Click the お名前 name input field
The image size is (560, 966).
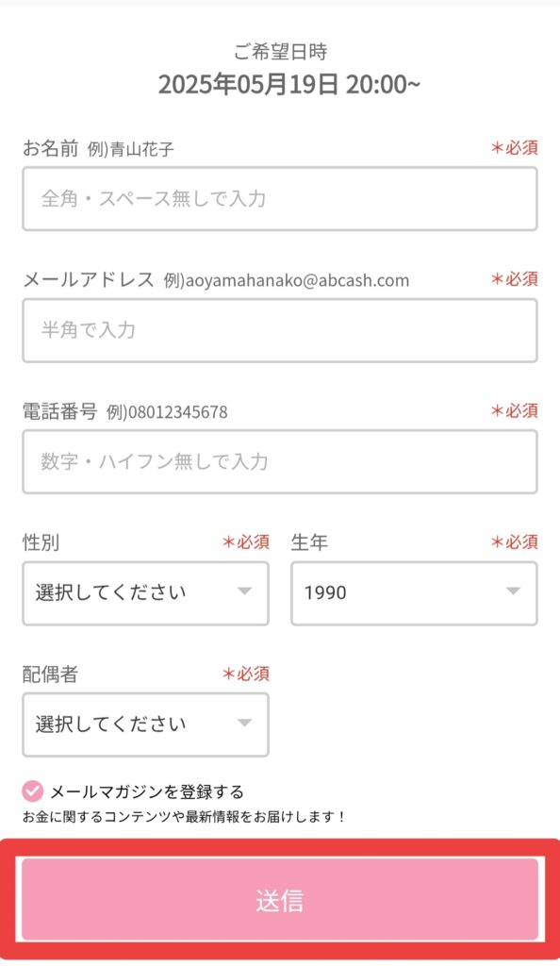280,198
